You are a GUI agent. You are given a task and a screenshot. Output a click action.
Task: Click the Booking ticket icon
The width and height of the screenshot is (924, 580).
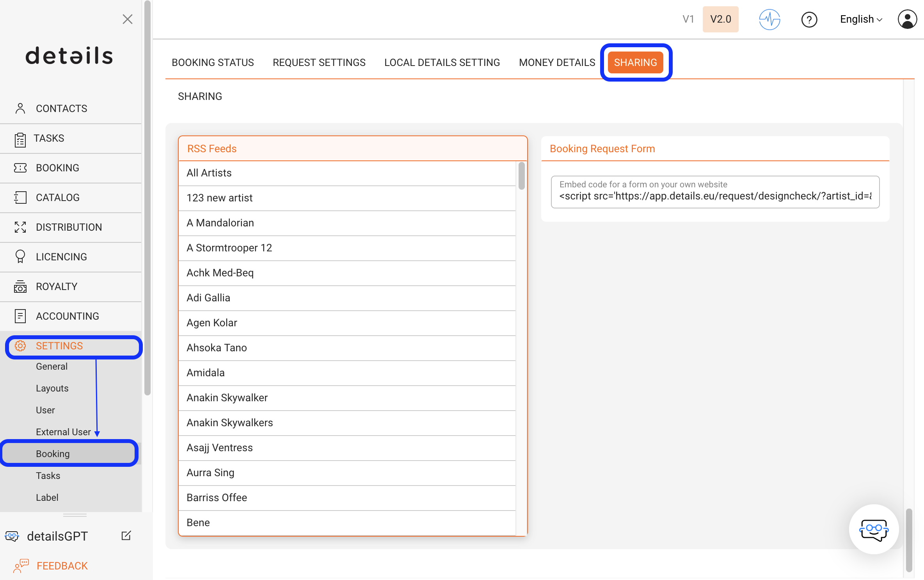coord(20,168)
